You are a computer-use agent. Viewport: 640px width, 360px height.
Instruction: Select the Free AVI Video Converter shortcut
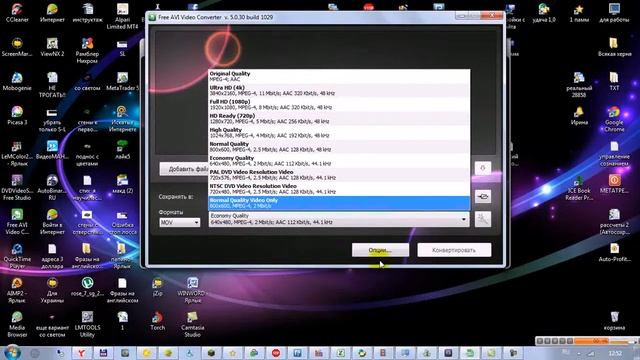17,221
